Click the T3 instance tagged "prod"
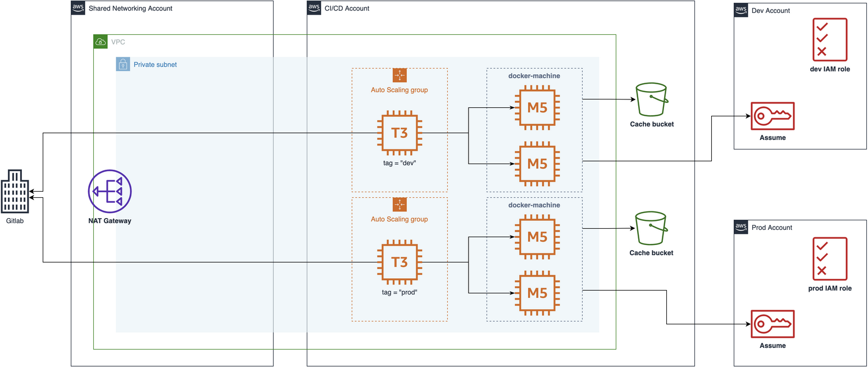 click(399, 262)
